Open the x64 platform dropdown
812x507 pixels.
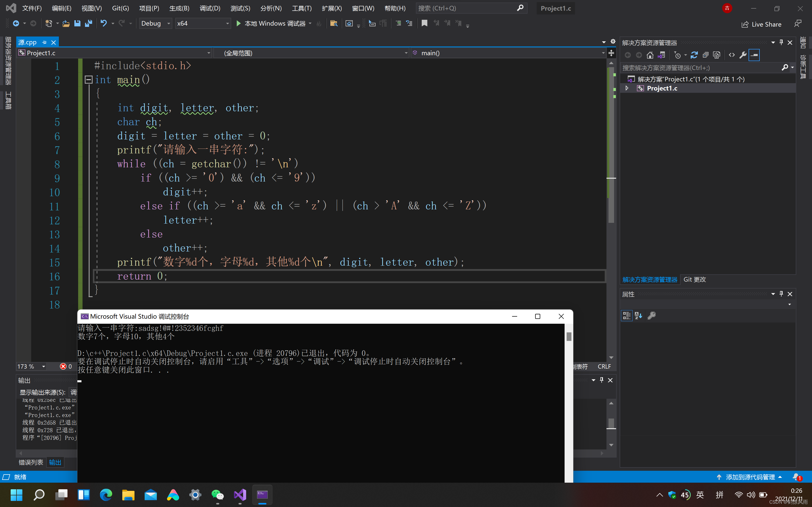click(x=227, y=24)
